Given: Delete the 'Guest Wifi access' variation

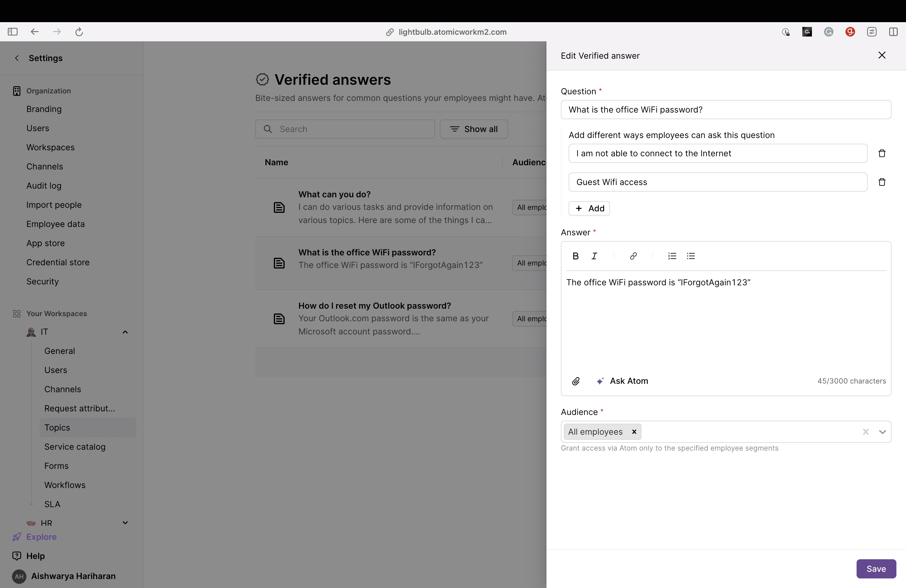Looking at the screenshot, I should coord(882,182).
